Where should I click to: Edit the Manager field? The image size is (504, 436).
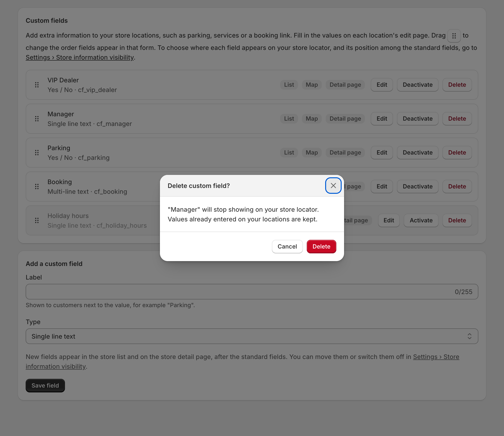[x=382, y=119]
